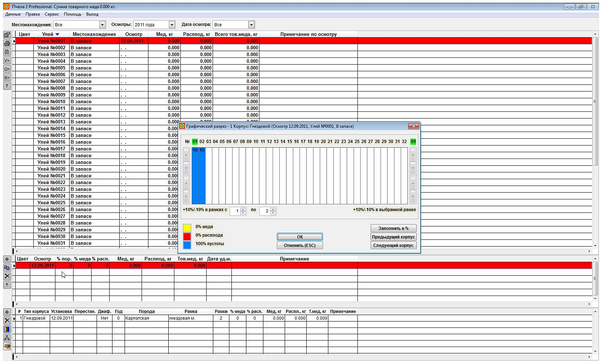The height and width of the screenshot is (364, 602).
Task: Click the bee picture icon
Action: tap(7, 346)
